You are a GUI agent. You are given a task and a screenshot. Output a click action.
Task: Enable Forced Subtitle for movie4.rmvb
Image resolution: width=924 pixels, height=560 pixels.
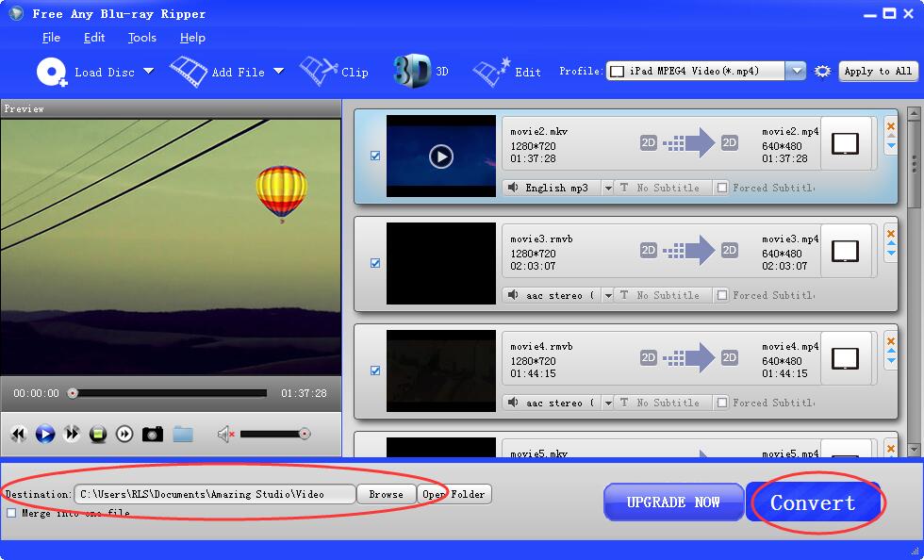722,402
